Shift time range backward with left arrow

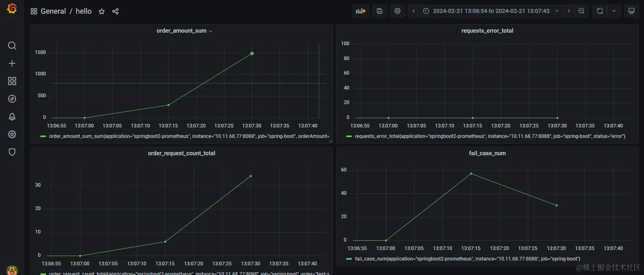[x=414, y=11]
